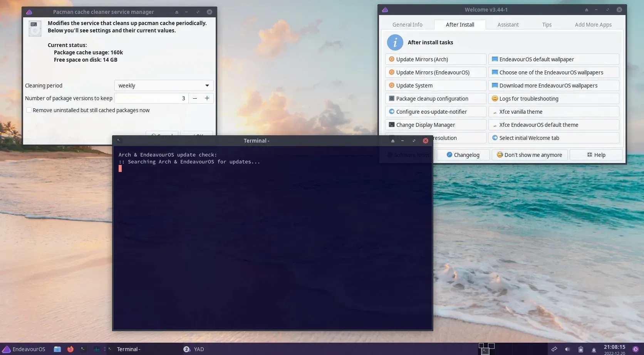644x355 pixels.
Task: Click the purple tray icon beside the clock
Action: (636, 349)
